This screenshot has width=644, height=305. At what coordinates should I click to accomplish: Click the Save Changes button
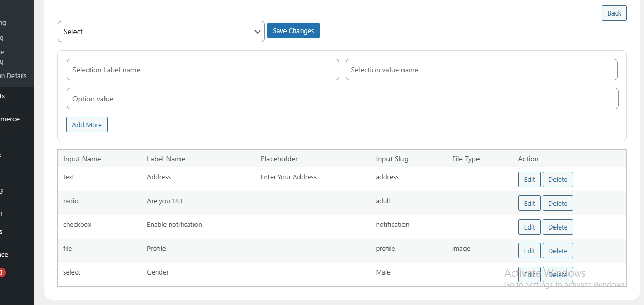click(293, 30)
